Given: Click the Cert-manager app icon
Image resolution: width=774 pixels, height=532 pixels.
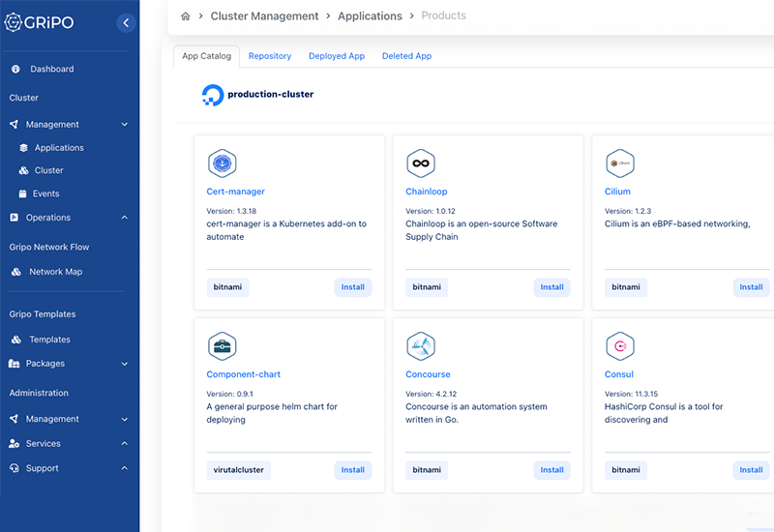Looking at the screenshot, I should tap(222, 163).
